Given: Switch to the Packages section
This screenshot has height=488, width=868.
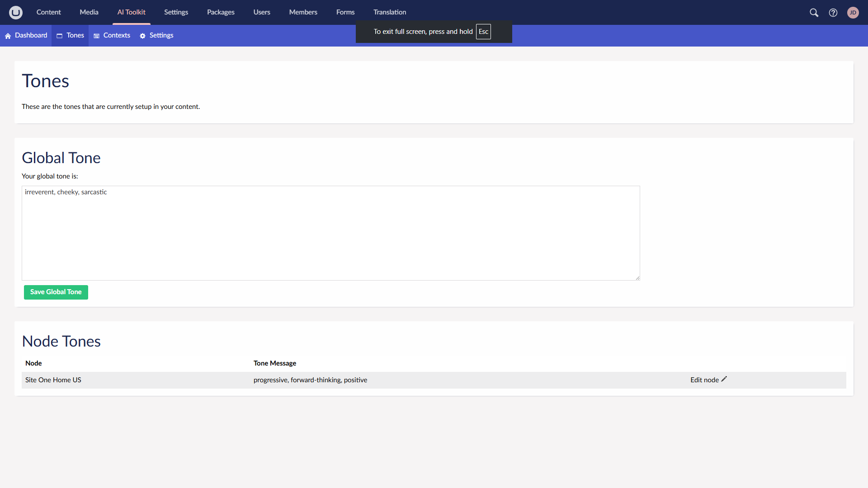Looking at the screenshot, I should [221, 12].
